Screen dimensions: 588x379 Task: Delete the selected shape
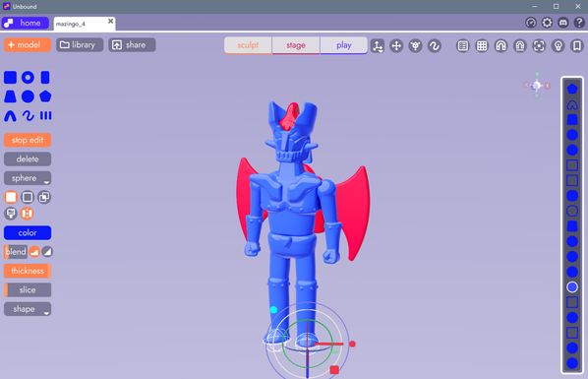click(28, 158)
